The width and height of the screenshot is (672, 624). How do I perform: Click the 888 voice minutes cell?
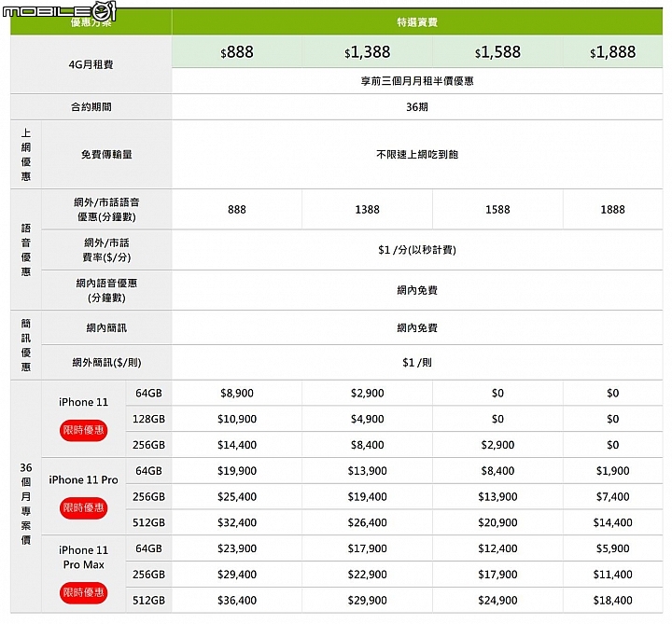coord(236,210)
